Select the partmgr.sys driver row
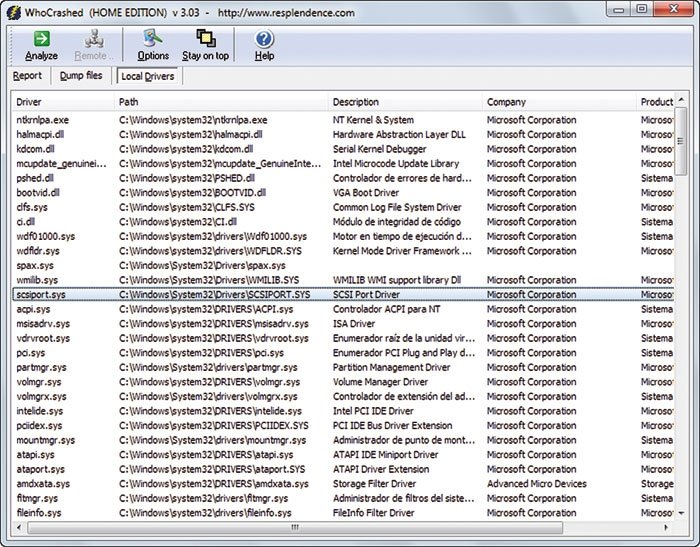 tap(343, 367)
